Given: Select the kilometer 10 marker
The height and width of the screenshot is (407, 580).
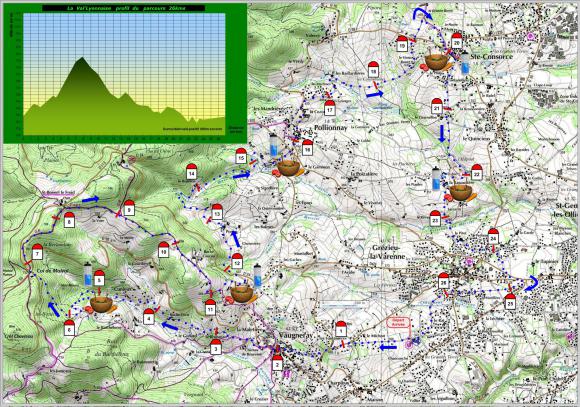Looking at the screenshot, I should coord(163,250).
